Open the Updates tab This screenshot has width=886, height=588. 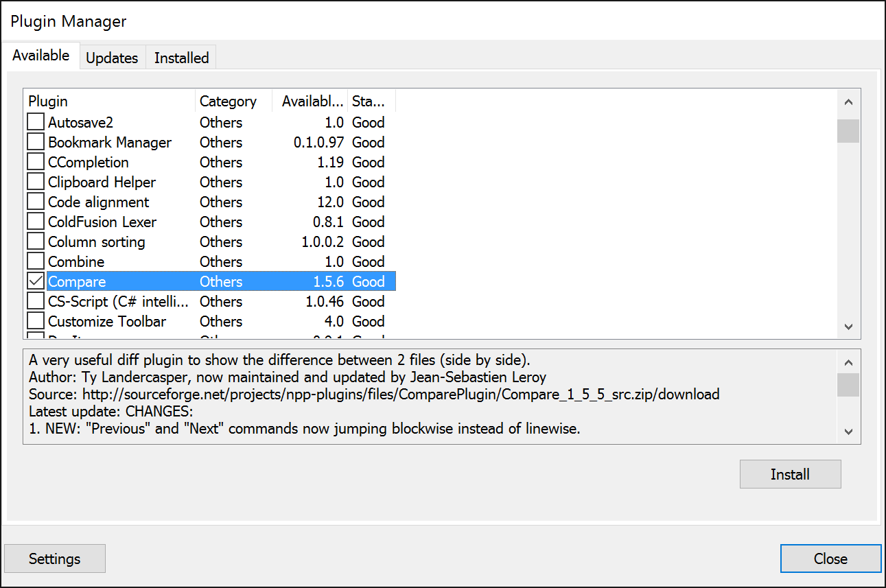(112, 58)
